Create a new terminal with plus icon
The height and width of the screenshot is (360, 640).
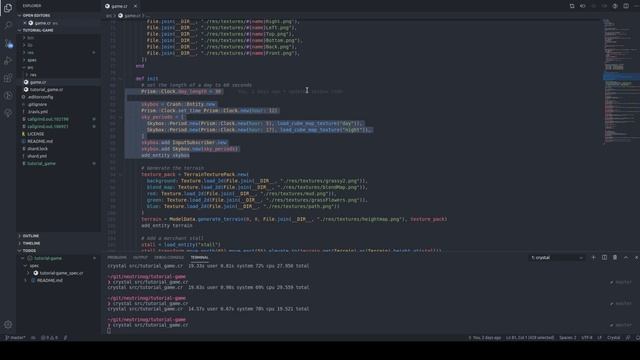click(x=593, y=258)
